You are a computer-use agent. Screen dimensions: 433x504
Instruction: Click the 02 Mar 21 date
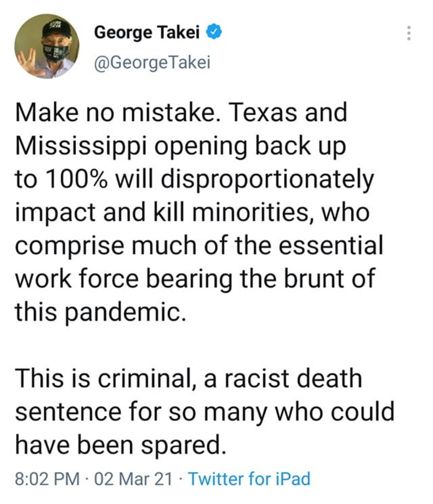pyautogui.click(x=136, y=478)
